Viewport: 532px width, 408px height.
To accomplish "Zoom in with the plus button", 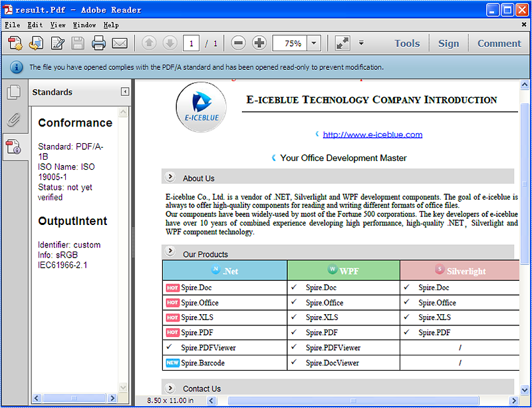I will click(259, 43).
